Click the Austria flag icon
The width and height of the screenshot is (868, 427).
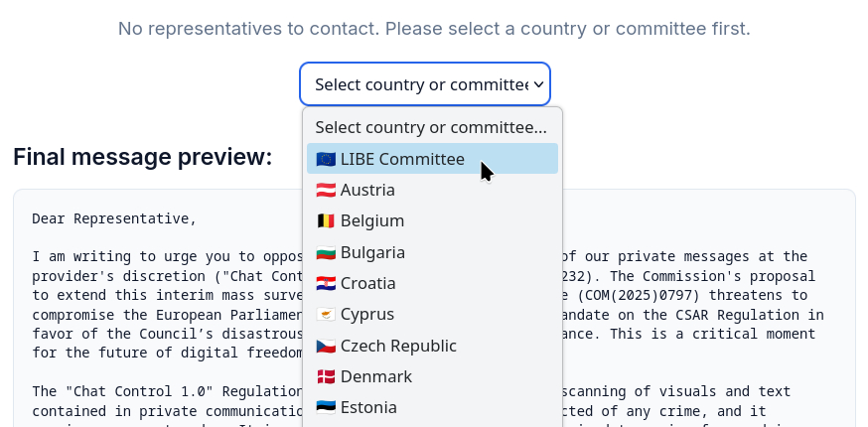(325, 190)
